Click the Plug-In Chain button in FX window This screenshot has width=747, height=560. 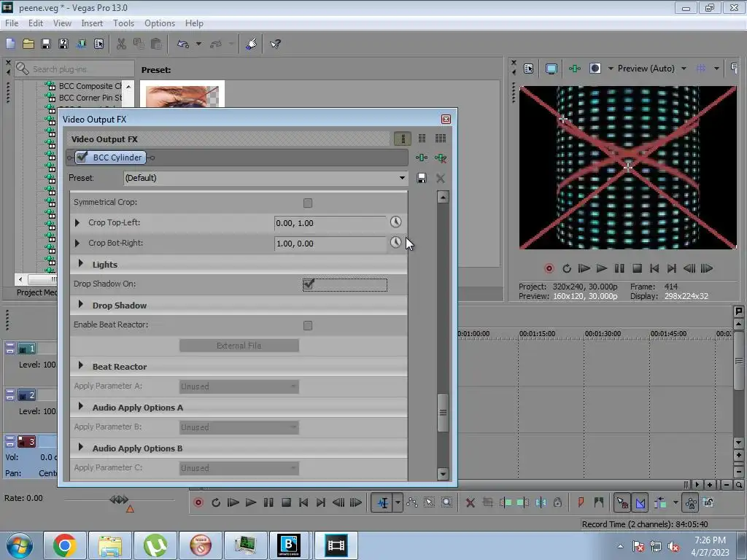(422, 157)
